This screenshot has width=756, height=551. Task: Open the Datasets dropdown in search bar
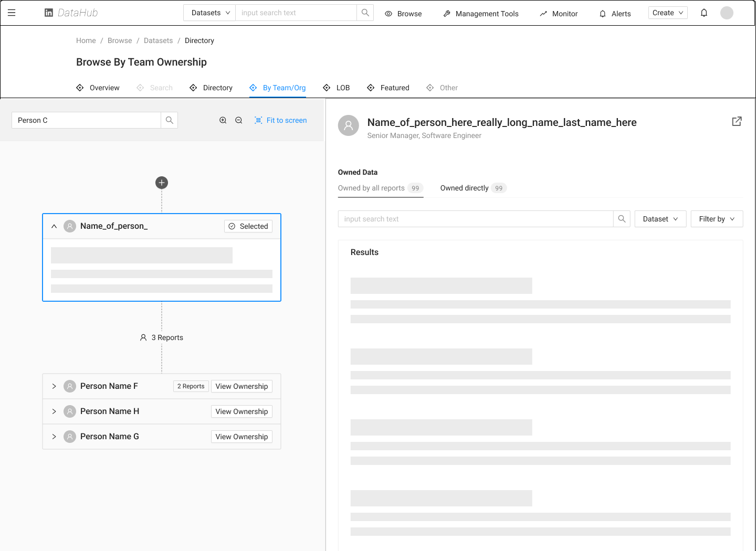click(x=209, y=13)
